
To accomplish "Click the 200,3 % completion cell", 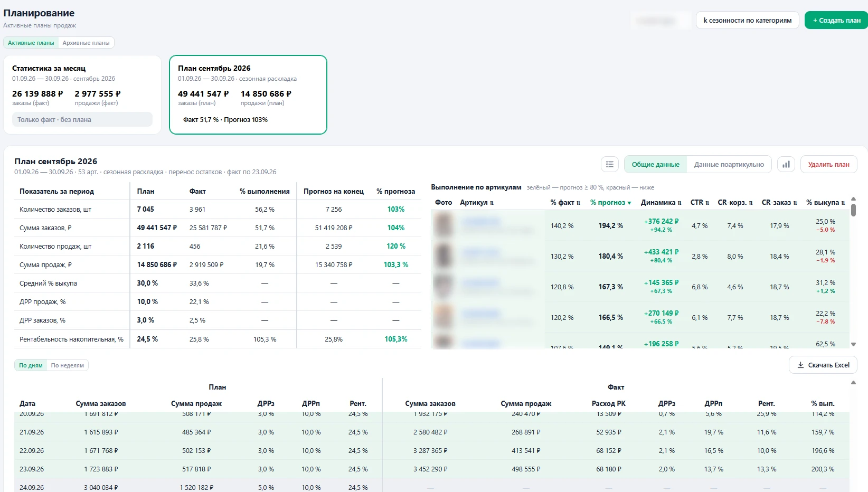I will pos(823,469).
